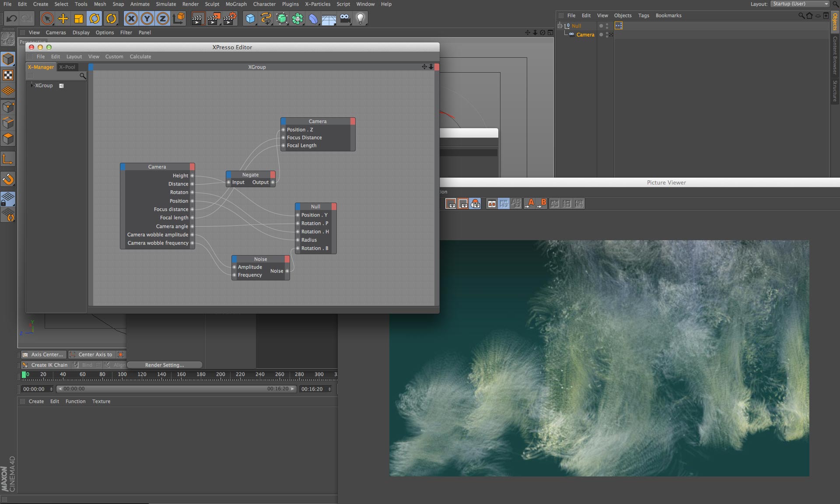Click the light bulb Light object icon
840x504 pixels.
[360, 18]
